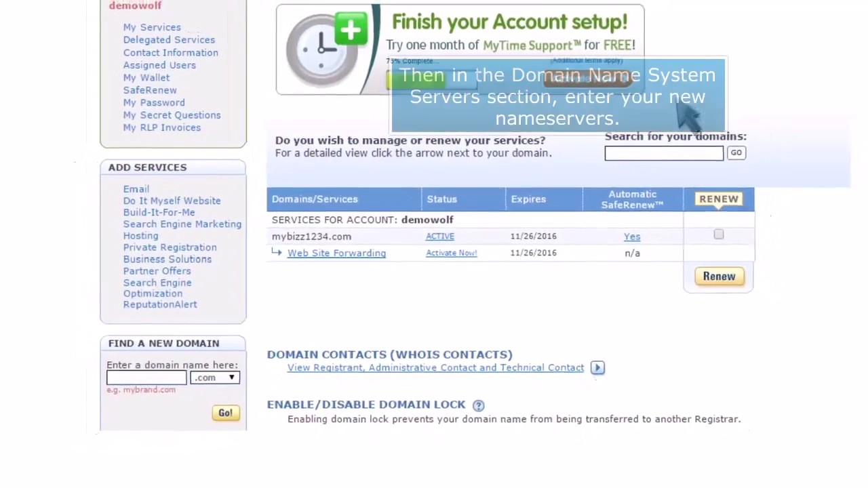Open Private Registration
Image resolution: width=868 pixels, height=488 pixels.
170,247
